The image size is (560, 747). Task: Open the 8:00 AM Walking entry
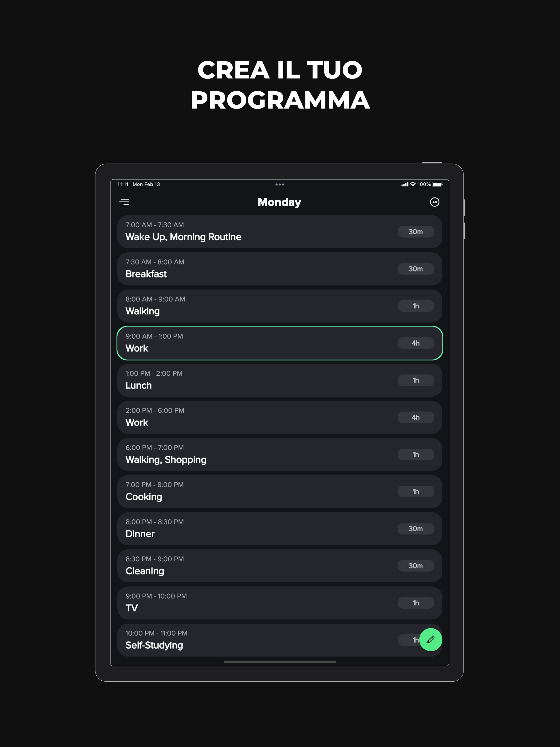[280, 306]
